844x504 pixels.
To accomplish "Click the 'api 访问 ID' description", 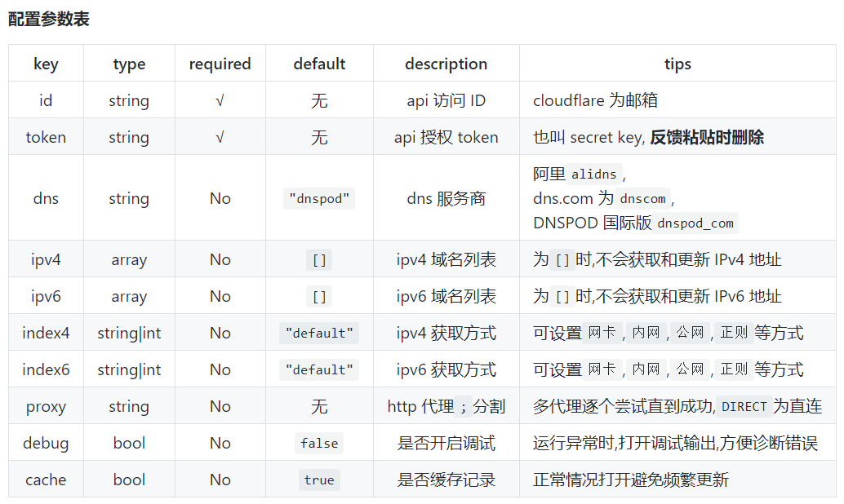I will point(446,100).
